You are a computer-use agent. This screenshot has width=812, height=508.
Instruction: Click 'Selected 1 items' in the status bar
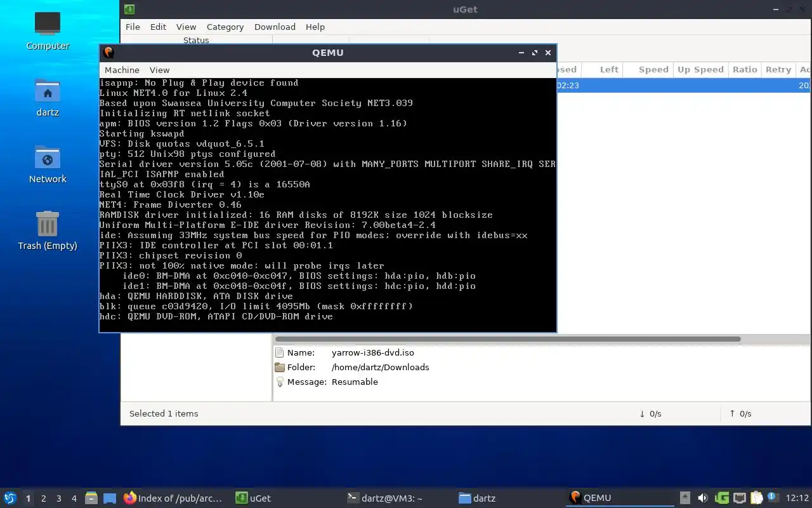[164, 413]
